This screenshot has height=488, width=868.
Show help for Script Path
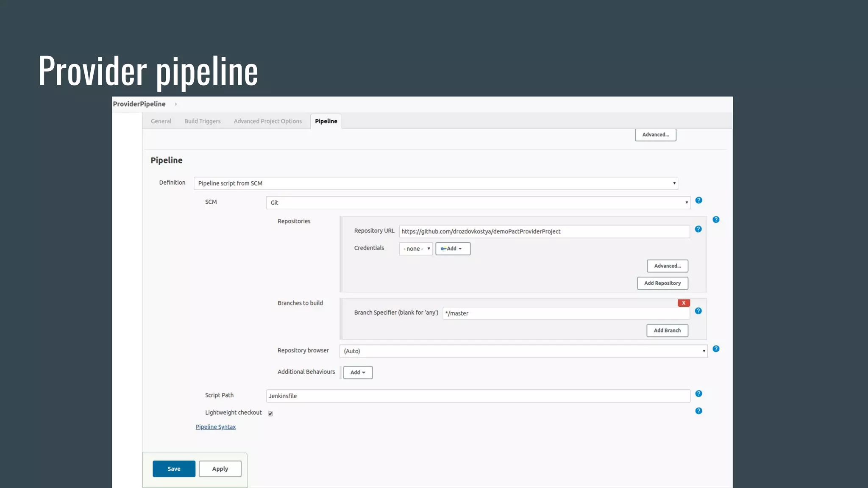(699, 394)
